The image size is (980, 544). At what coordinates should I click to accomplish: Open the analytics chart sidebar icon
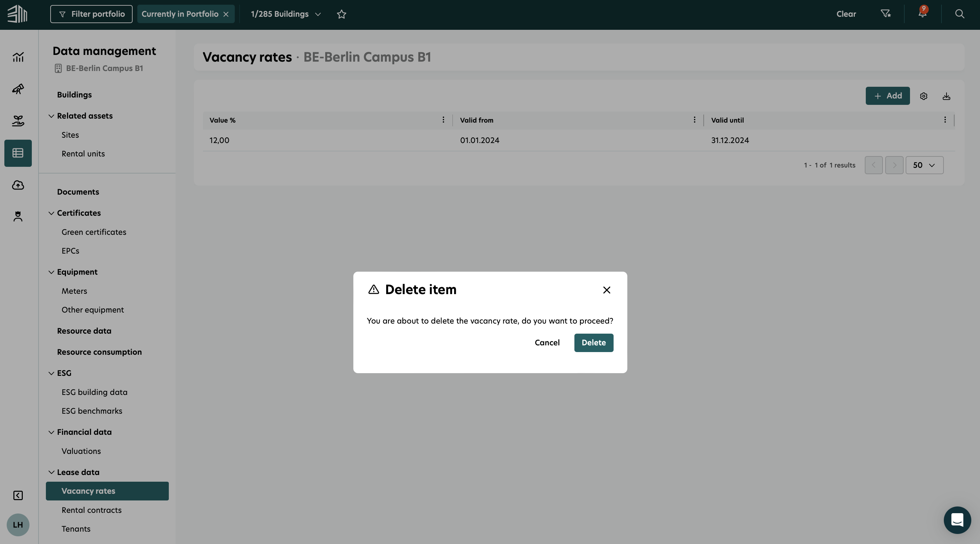tap(18, 57)
